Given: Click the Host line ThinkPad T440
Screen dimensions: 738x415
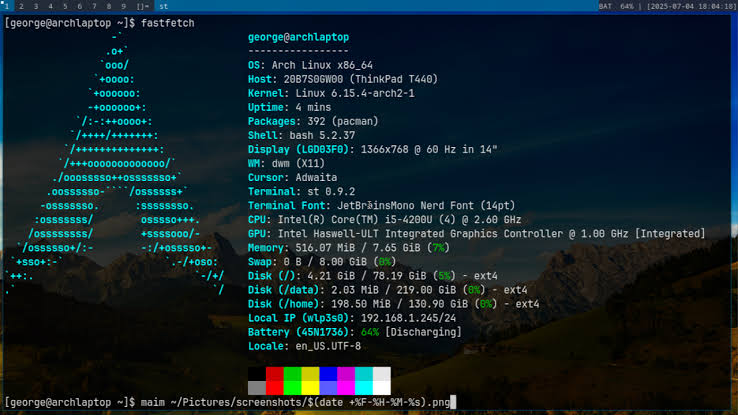Looking at the screenshot, I should pyautogui.click(x=343, y=80).
